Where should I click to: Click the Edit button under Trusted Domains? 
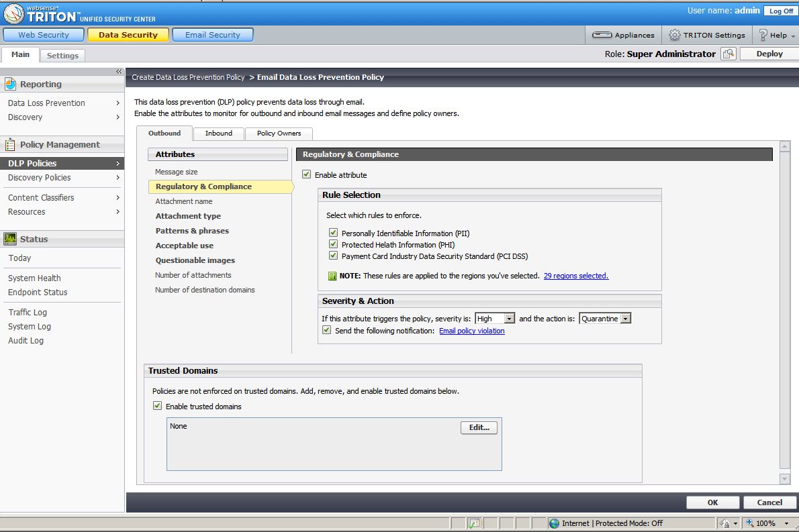coord(478,427)
